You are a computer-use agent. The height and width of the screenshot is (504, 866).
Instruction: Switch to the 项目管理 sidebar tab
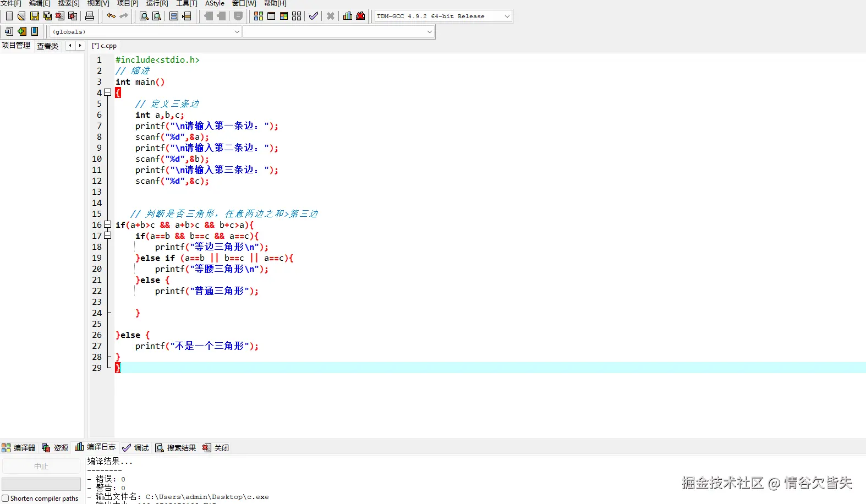(16, 46)
